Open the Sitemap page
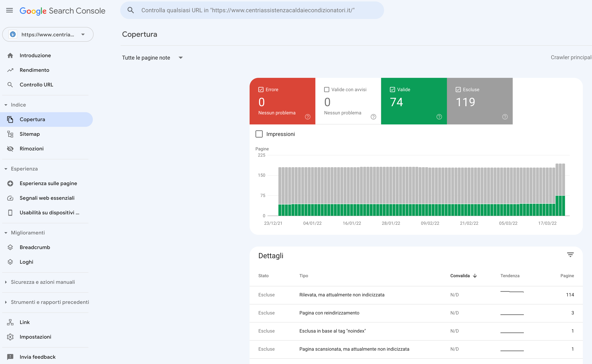 click(30, 134)
